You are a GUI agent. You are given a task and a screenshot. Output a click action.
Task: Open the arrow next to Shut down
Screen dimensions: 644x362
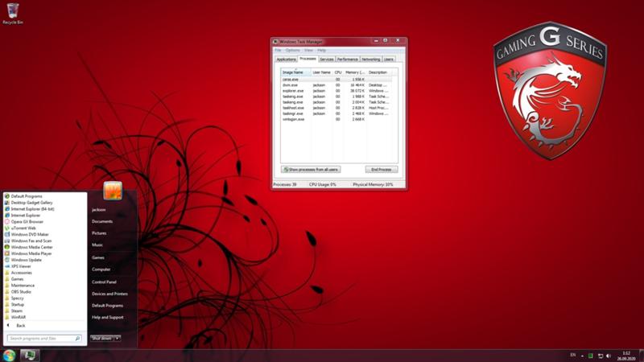(118, 338)
